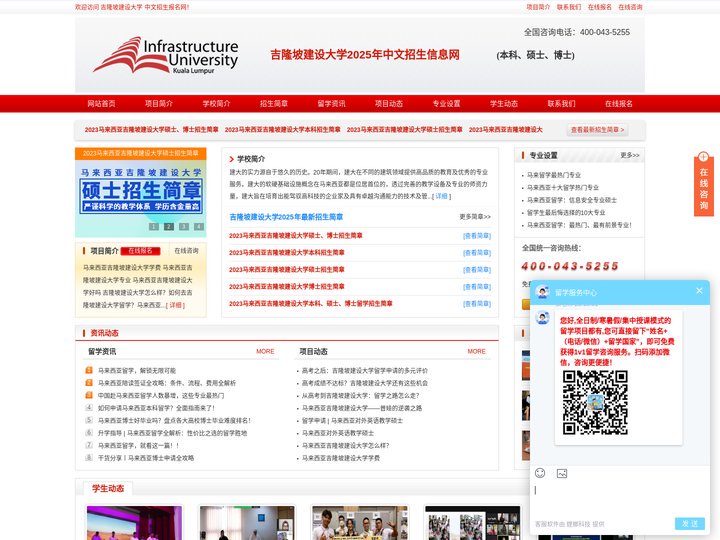Select banner slide number 1
The width and height of the screenshot is (720, 540).
[154, 226]
